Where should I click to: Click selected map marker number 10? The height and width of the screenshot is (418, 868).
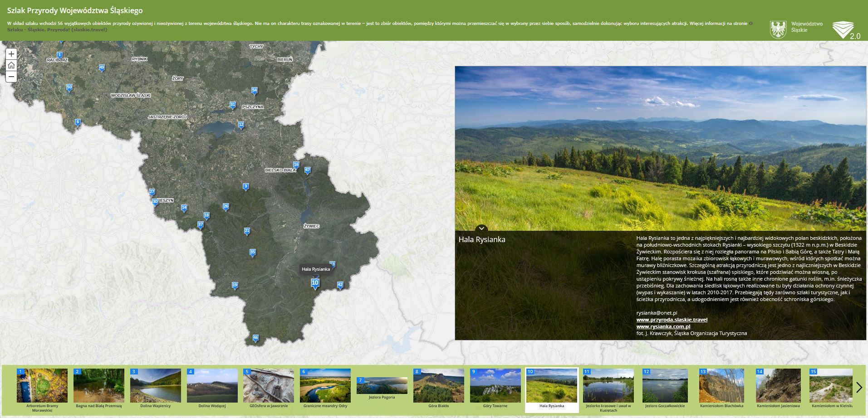(x=315, y=283)
